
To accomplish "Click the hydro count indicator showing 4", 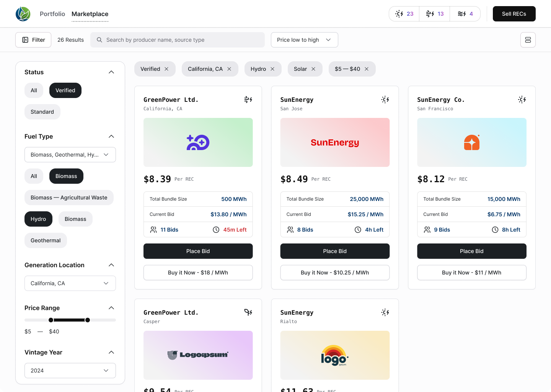I will click(465, 14).
